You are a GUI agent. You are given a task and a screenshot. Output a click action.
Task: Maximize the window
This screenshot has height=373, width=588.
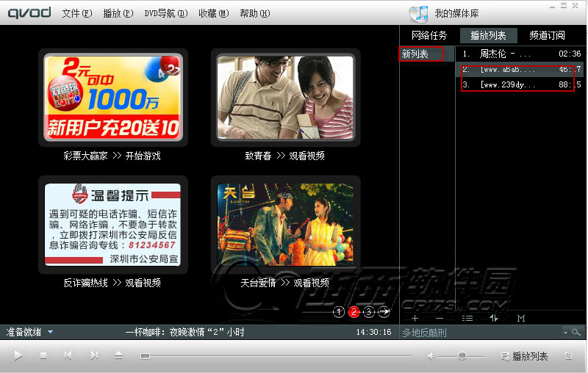coord(564,5)
